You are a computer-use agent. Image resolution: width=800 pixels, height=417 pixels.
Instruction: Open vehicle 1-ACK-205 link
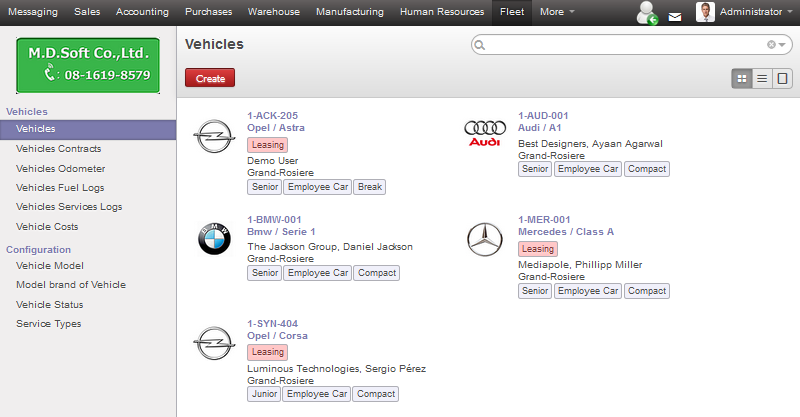coord(272,116)
